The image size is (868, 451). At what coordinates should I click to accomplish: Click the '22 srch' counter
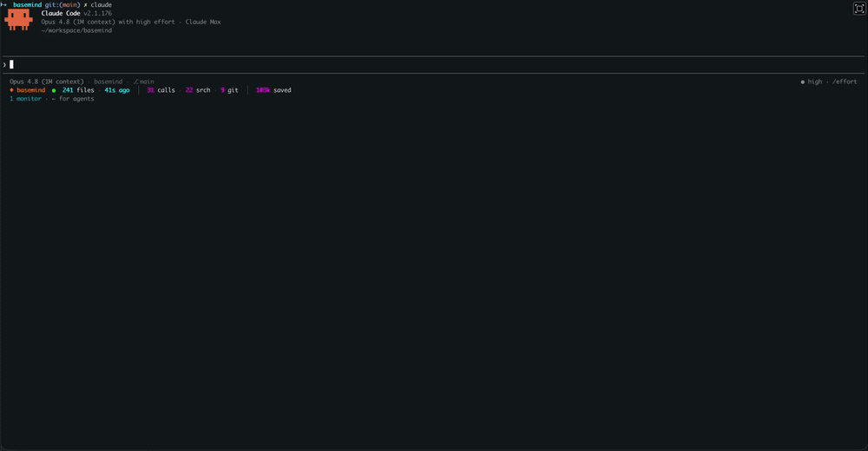click(198, 90)
